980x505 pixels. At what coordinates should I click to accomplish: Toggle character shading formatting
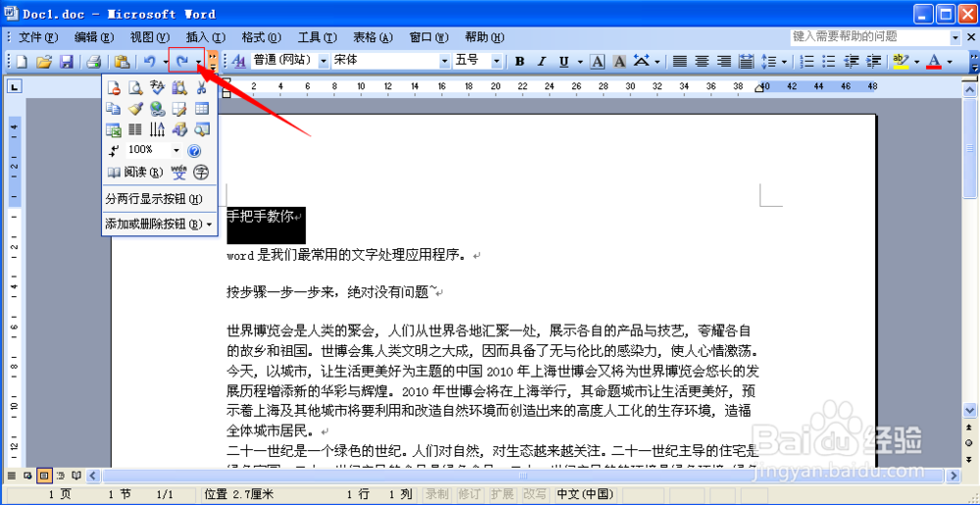(619, 61)
